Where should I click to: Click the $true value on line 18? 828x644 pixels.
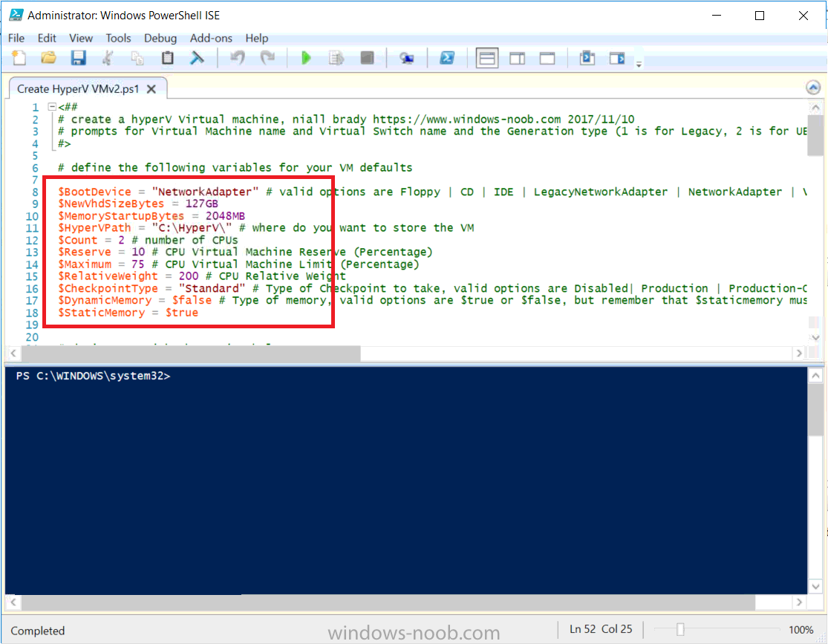182,313
